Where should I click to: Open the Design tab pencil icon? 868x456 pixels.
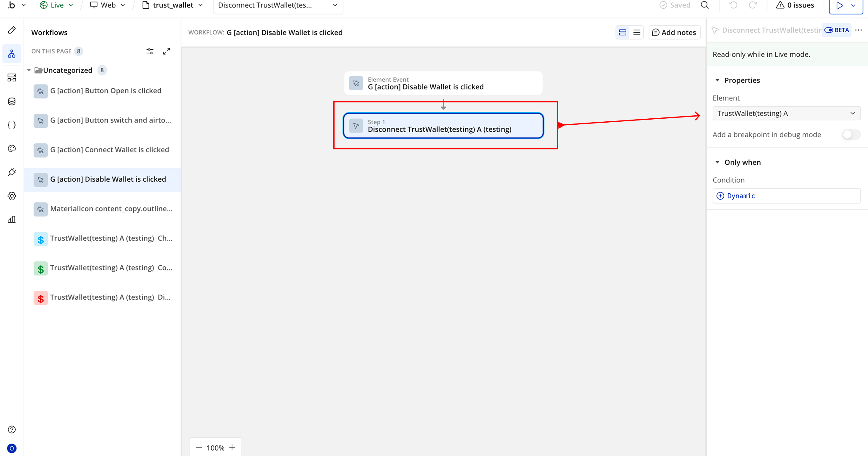[x=12, y=30]
